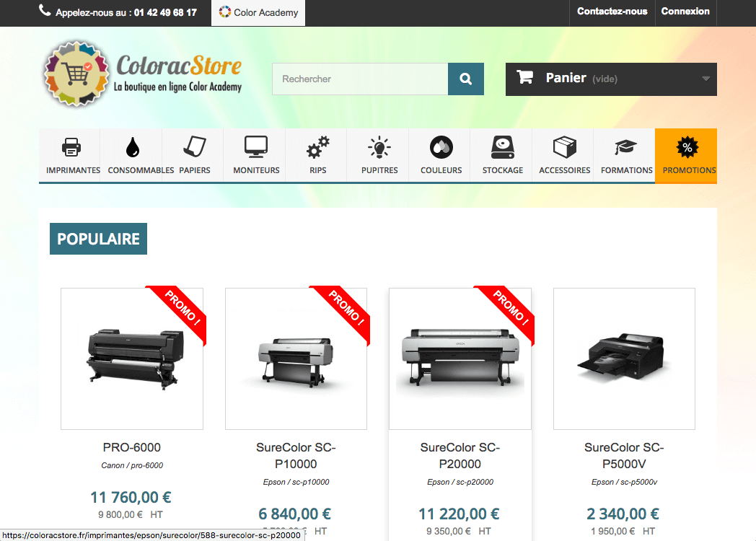Click the 'Canon / pro-6000' reference text
The image size is (756, 541).
pyautogui.click(x=132, y=465)
